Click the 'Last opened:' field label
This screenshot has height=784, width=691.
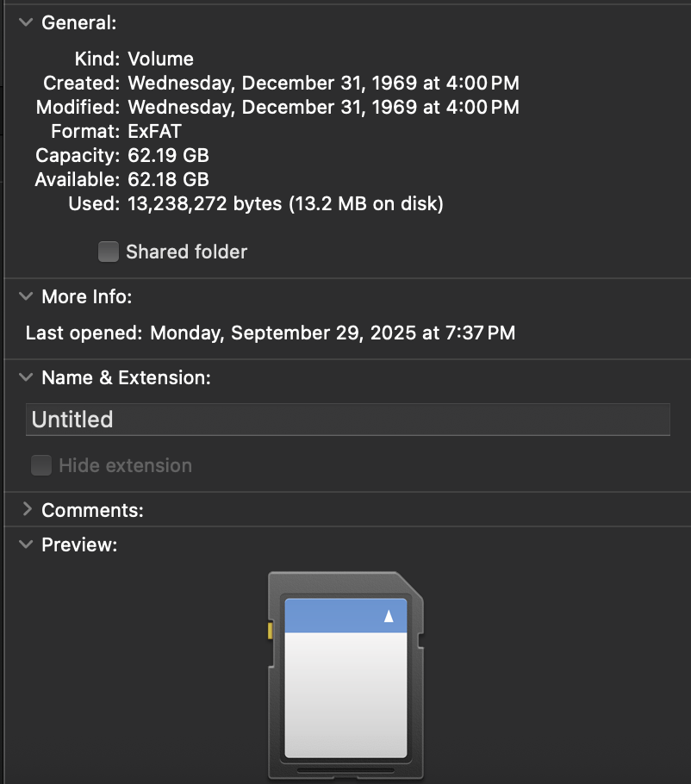point(84,333)
